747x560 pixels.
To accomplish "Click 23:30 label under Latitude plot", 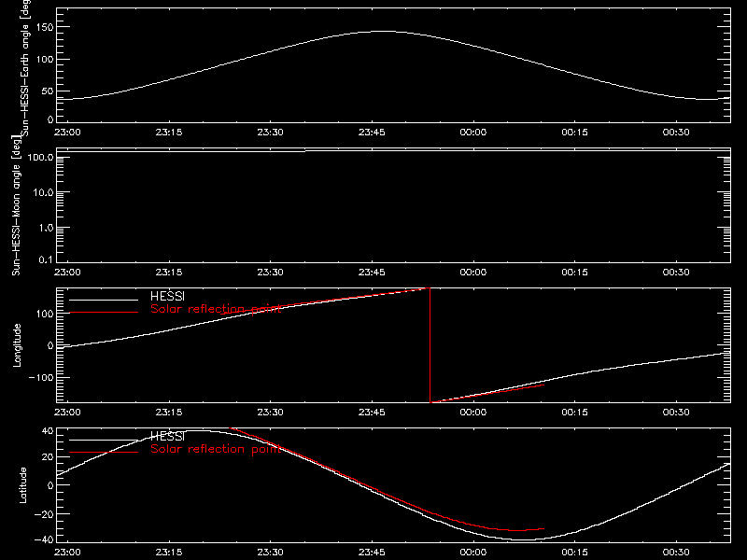I will (x=270, y=552).
